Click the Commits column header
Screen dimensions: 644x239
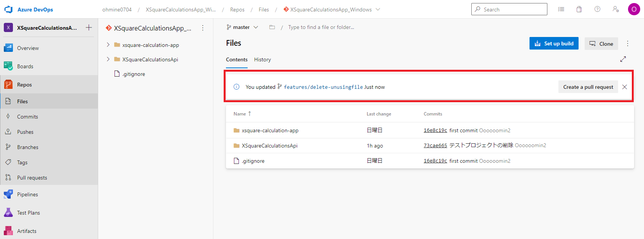click(433, 114)
